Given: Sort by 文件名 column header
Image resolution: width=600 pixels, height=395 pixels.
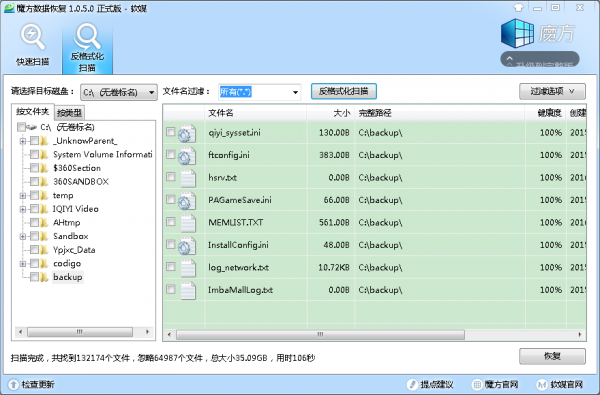Looking at the screenshot, I should click(255, 113).
